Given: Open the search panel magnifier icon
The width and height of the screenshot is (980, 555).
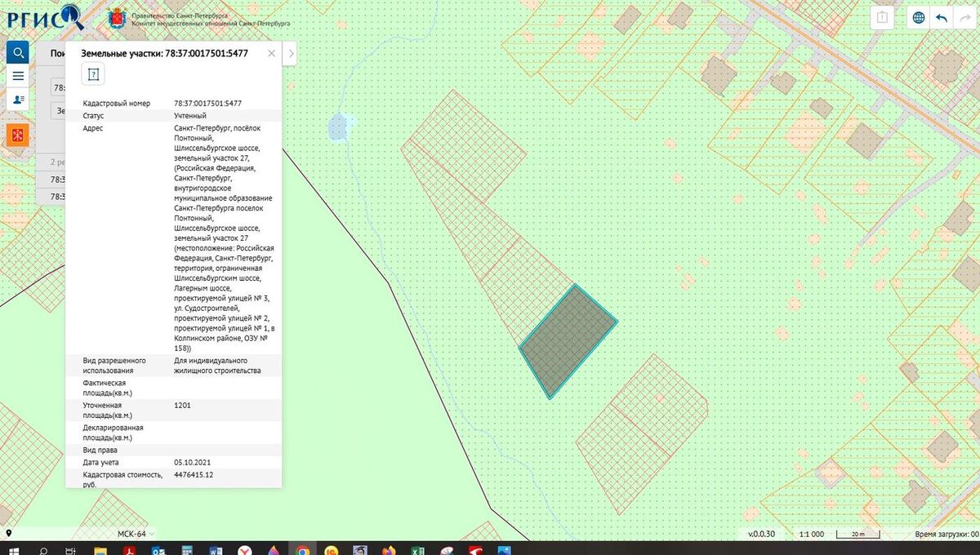Looking at the screenshot, I should (x=18, y=54).
